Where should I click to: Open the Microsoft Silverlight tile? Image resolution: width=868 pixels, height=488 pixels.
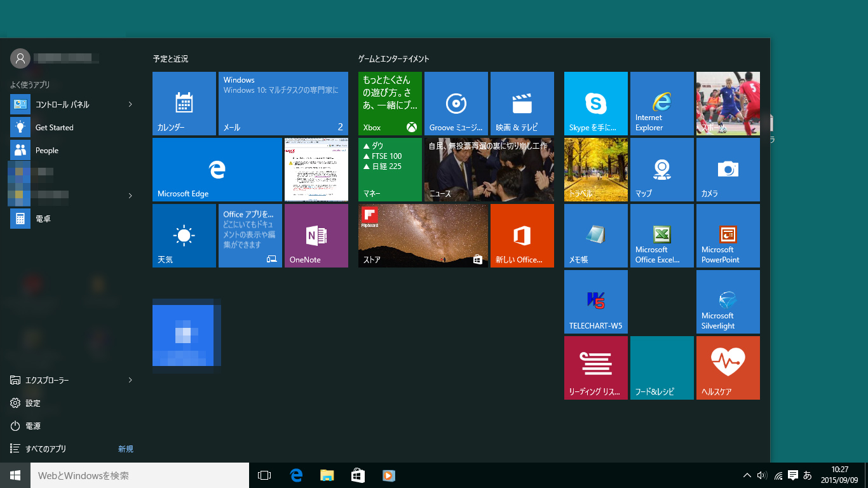point(728,302)
